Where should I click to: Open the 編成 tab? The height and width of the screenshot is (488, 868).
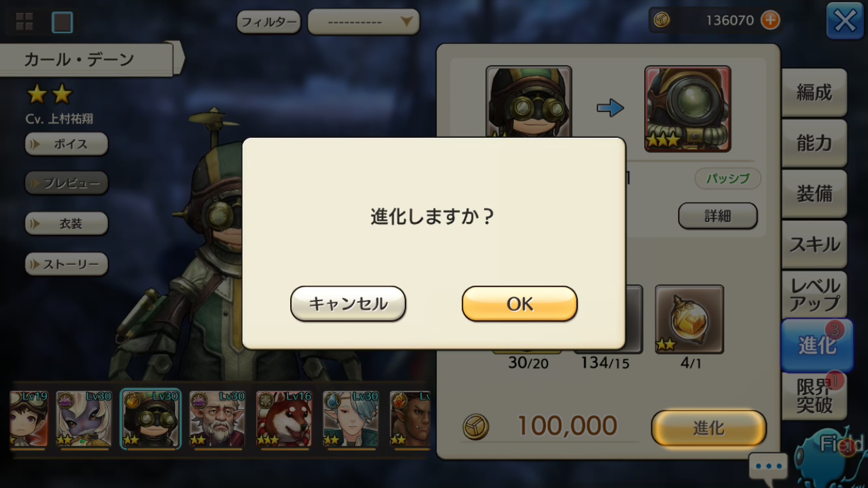click(x=814, y=92)
